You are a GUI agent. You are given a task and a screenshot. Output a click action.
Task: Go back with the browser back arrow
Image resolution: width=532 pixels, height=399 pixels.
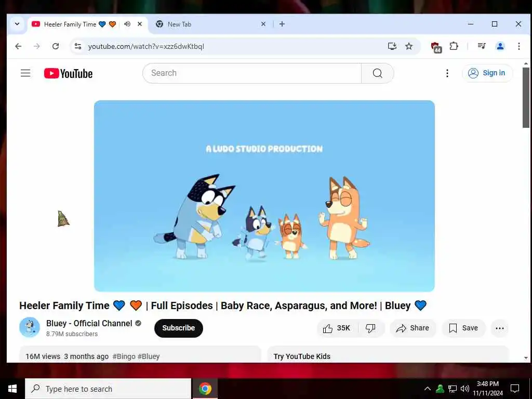tap(18, 46)
